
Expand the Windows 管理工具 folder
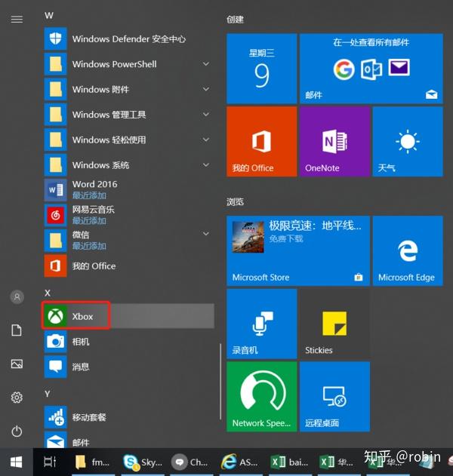point(206,115)
